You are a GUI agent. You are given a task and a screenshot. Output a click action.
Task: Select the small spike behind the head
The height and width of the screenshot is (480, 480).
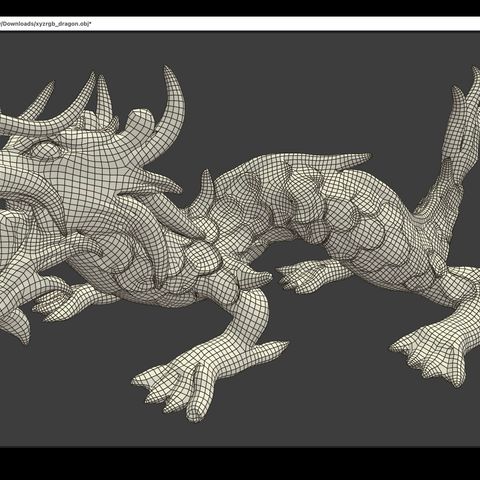pos(205,187)
